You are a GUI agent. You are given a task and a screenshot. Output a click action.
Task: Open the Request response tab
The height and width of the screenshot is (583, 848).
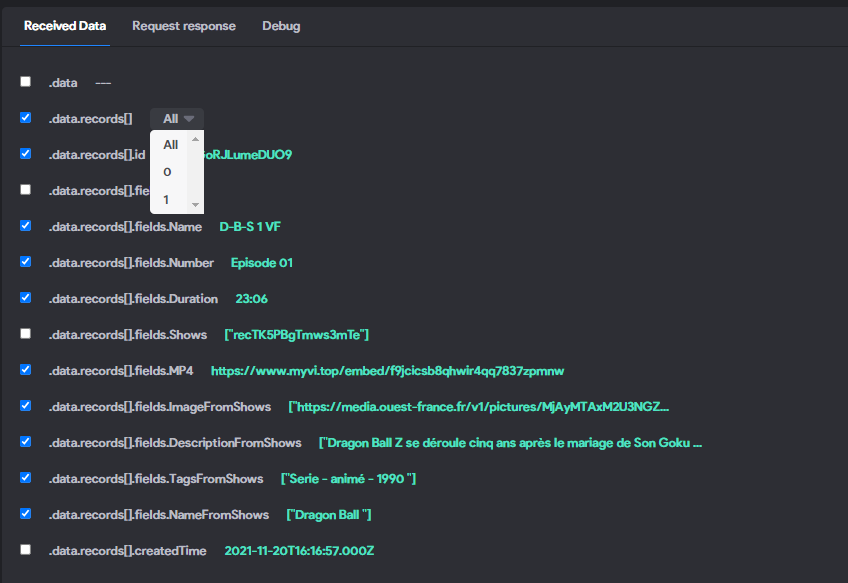tap(184, 26)
